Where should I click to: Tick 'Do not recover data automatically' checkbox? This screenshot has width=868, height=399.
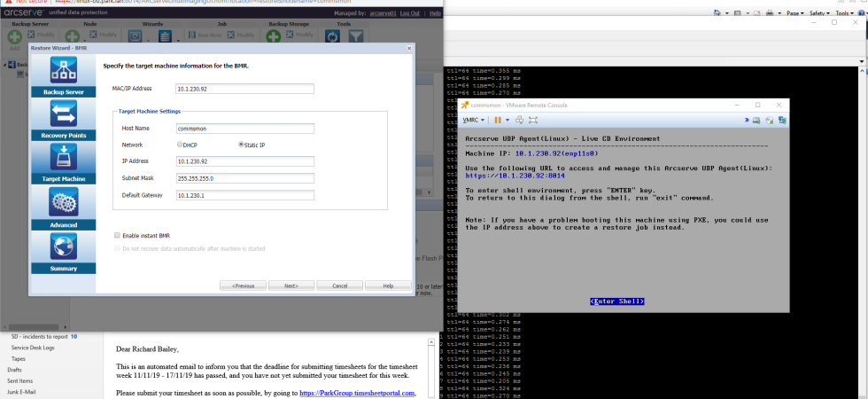point(117,248)
